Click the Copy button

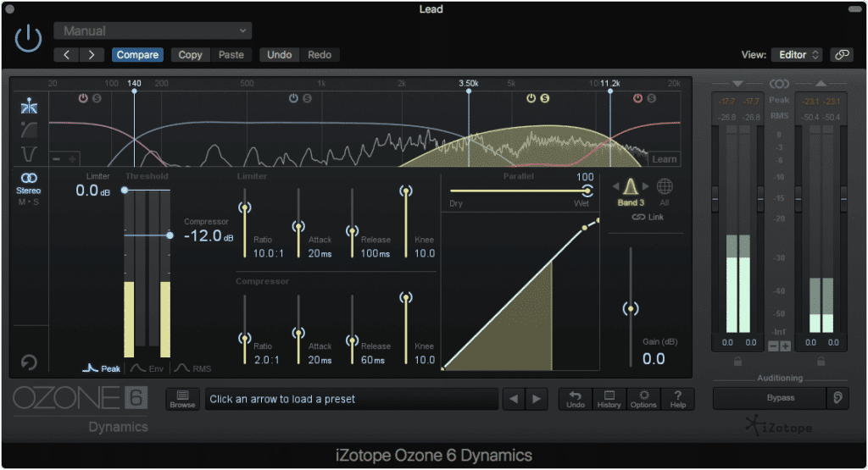tap(190, 55)
